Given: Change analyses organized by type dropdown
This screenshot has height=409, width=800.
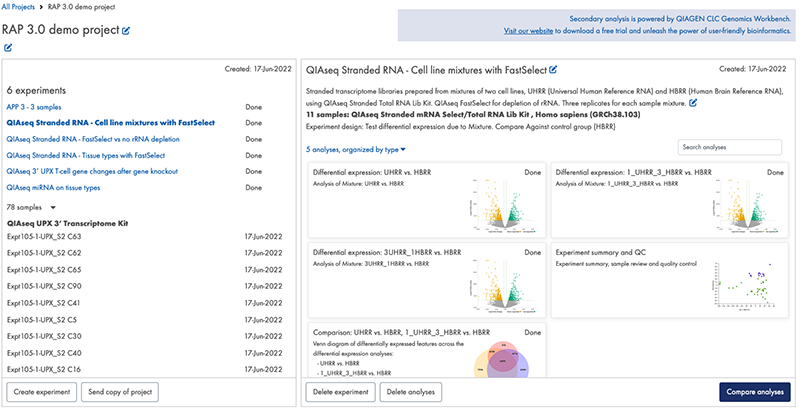Looking at the screenshot, I should pos(356,150).
